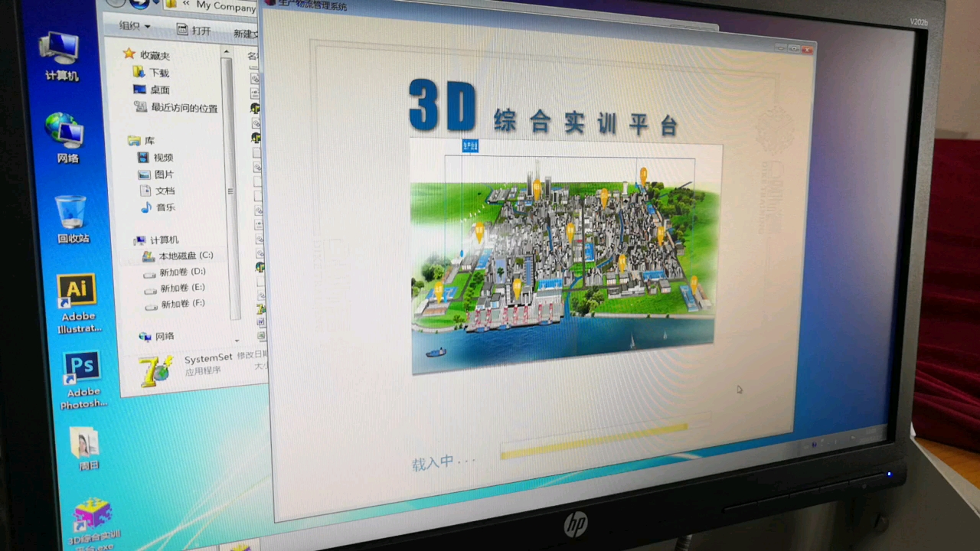The height and width of the screenshot is (551, 980).
Task: Click the navigation pane scroll-down arrow
Action: tap(237, 340)
